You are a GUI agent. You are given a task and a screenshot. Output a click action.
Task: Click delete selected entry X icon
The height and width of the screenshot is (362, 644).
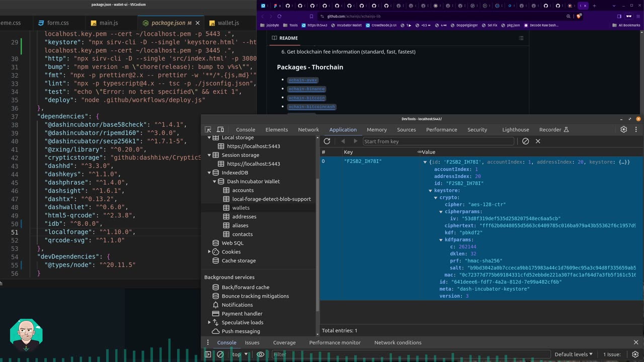[538, 141]
